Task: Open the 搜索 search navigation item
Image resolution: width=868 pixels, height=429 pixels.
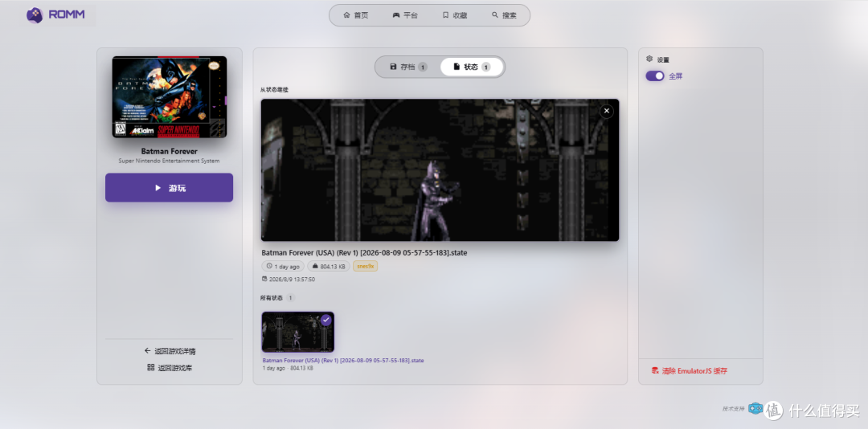Action: pos(504,15)
